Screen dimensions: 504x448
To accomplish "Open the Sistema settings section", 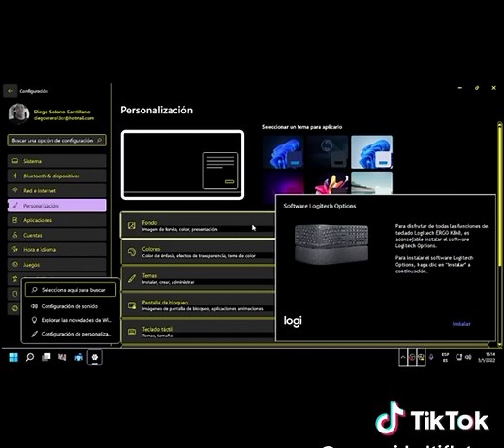I will pos(56,161).
